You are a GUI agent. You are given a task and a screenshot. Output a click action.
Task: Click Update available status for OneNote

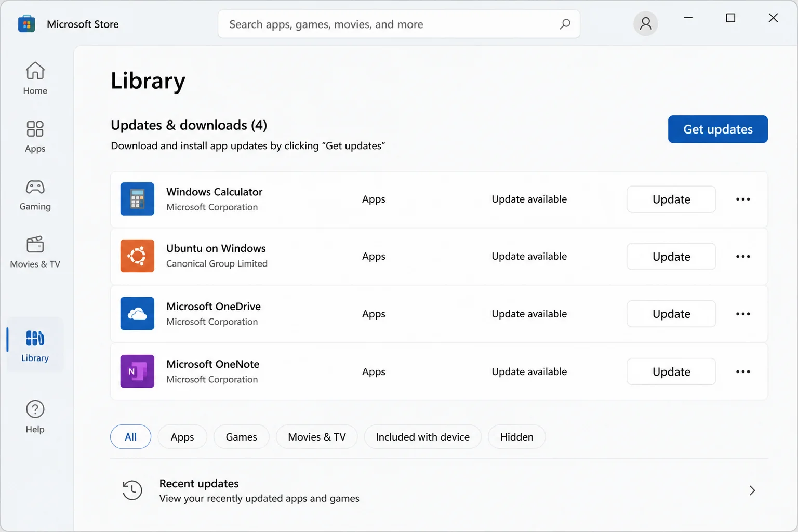(529, 371)
